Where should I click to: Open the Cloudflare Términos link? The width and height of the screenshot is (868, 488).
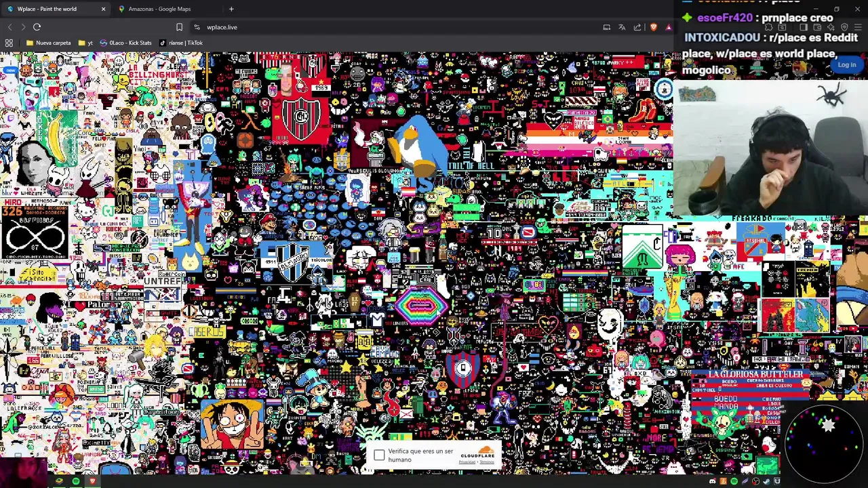click(x=487, y=462)
